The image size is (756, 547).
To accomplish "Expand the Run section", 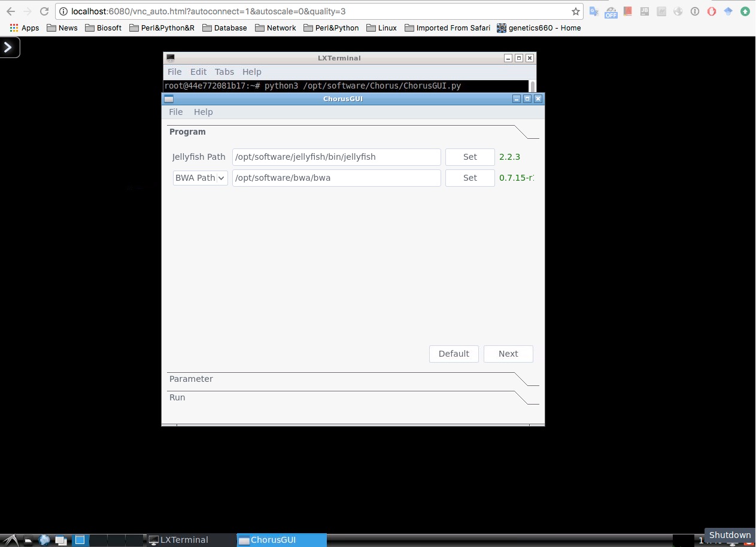I will coord(353,397).
